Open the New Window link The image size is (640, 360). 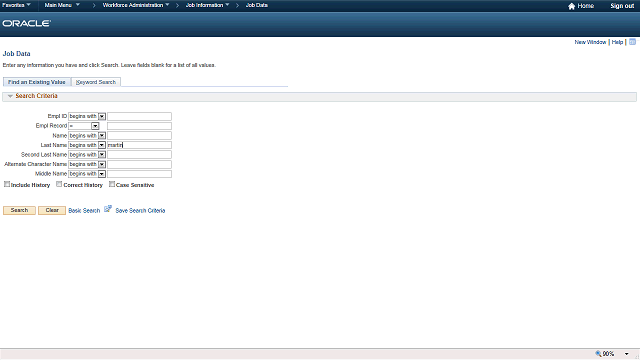[590, 42]
